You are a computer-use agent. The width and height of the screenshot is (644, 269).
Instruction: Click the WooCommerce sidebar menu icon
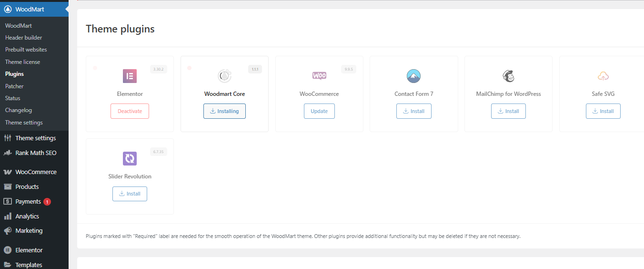(8, 172)
